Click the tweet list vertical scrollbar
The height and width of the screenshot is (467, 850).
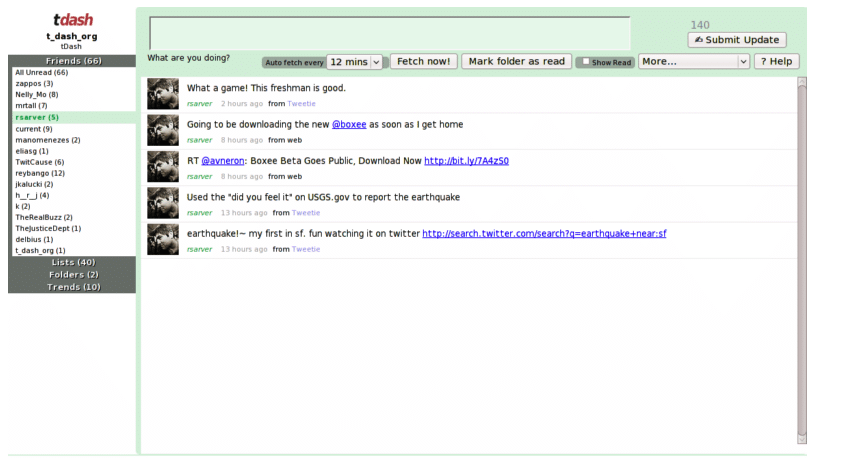802,260
